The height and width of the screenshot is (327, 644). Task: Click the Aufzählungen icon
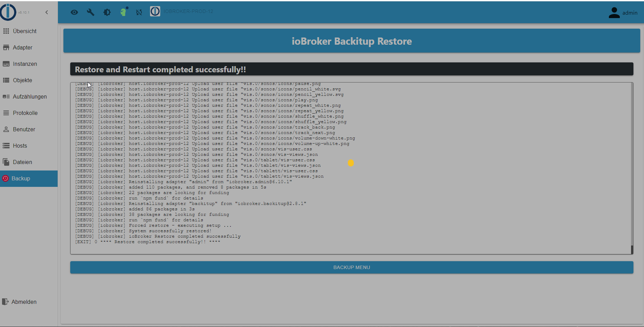pyautogui.click(x=6, y=96)
